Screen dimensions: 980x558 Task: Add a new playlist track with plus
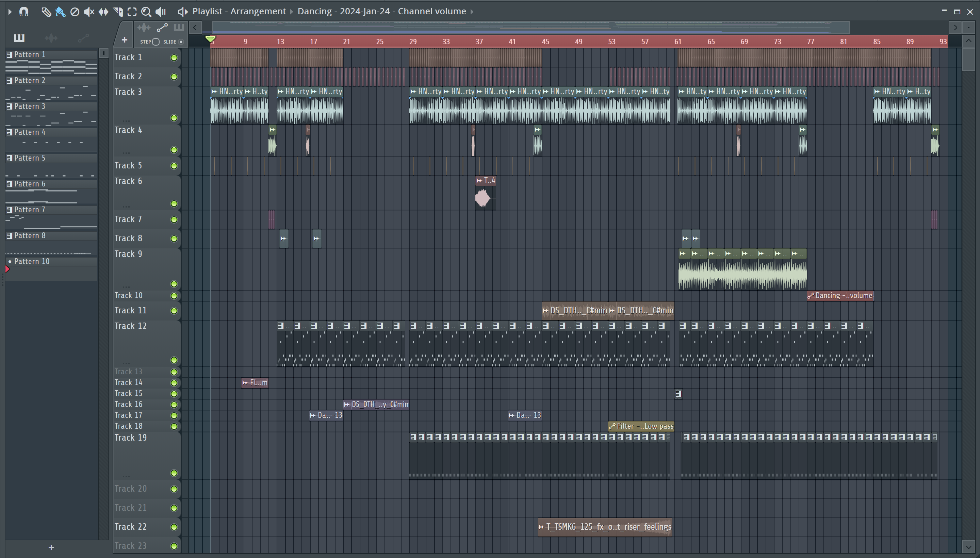point(124,40)
